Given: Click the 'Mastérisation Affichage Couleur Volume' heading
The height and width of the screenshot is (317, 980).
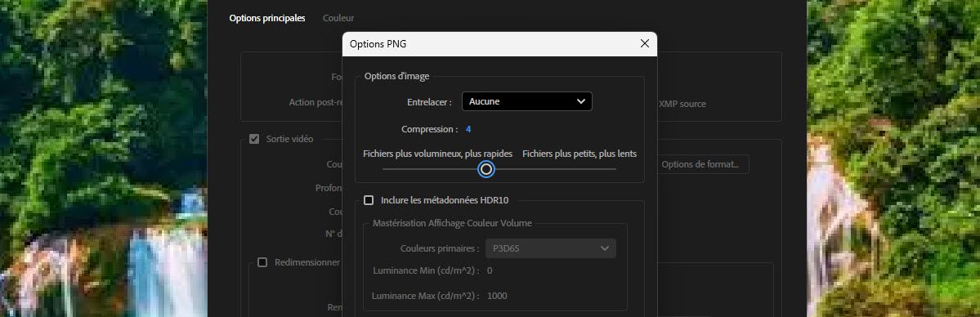Looking at the screenshot, I should [x=452, y=223].
